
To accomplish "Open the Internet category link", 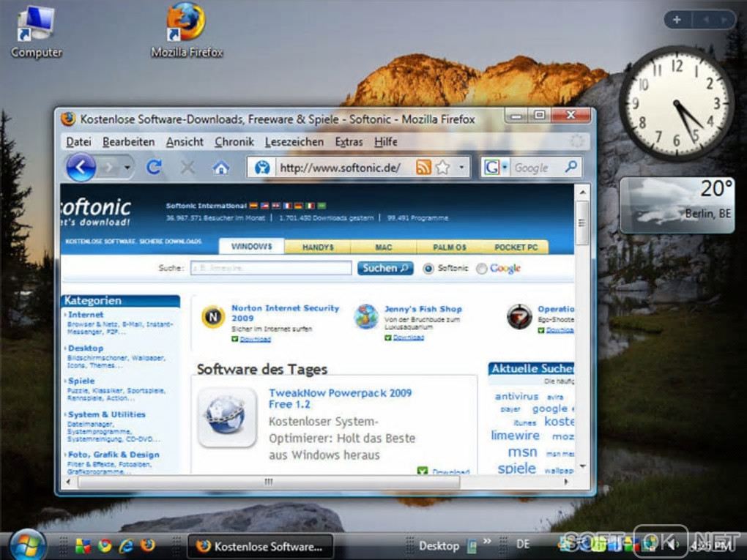I will tap(85, 314).
